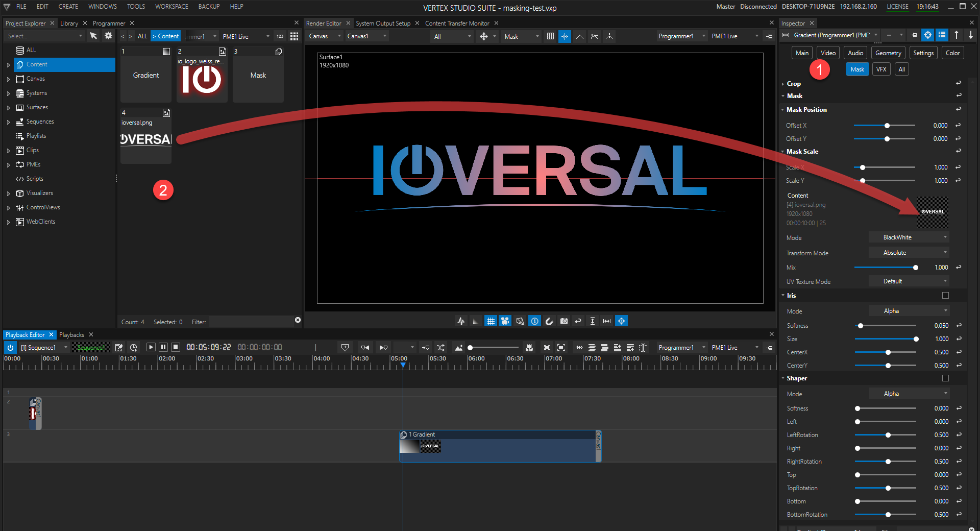
Task: Pause the sequence playback
Action: 163,347
